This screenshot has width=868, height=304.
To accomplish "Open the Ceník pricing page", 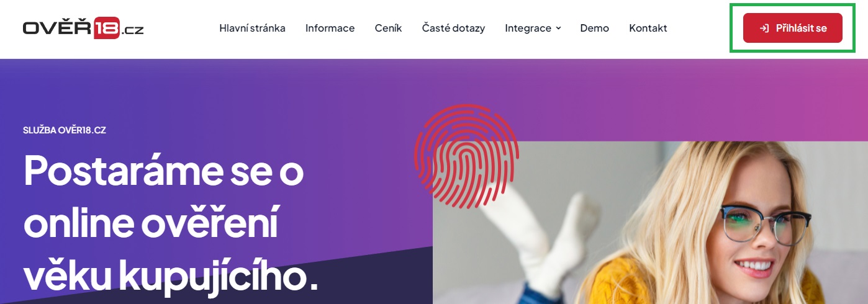I will [388, 28].
